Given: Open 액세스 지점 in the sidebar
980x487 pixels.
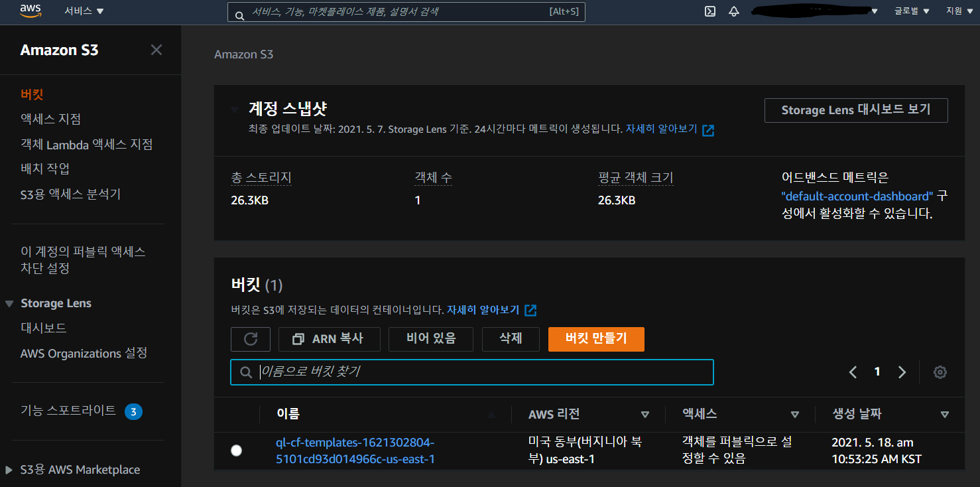Looking at the screenshot, I should 51,119.
